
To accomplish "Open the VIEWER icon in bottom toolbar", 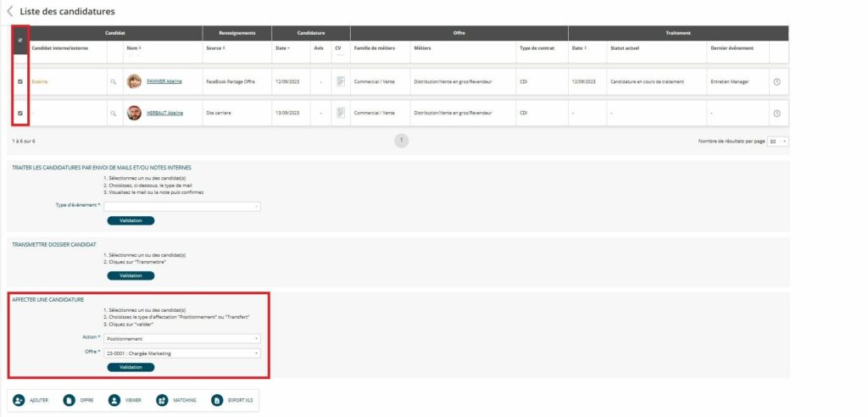I will click(114, 400).
